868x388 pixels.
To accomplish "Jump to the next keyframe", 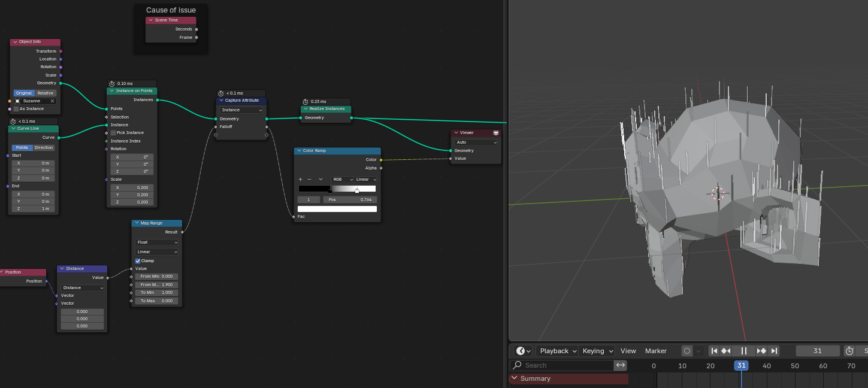I will click(762, 351).
